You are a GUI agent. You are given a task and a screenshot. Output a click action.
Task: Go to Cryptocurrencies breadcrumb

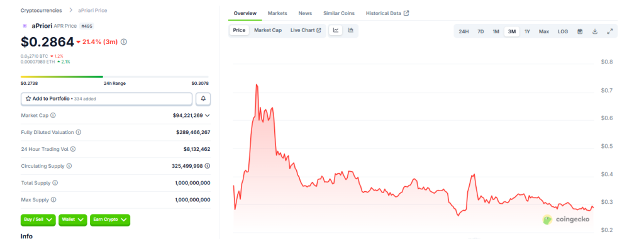(42, 10)
